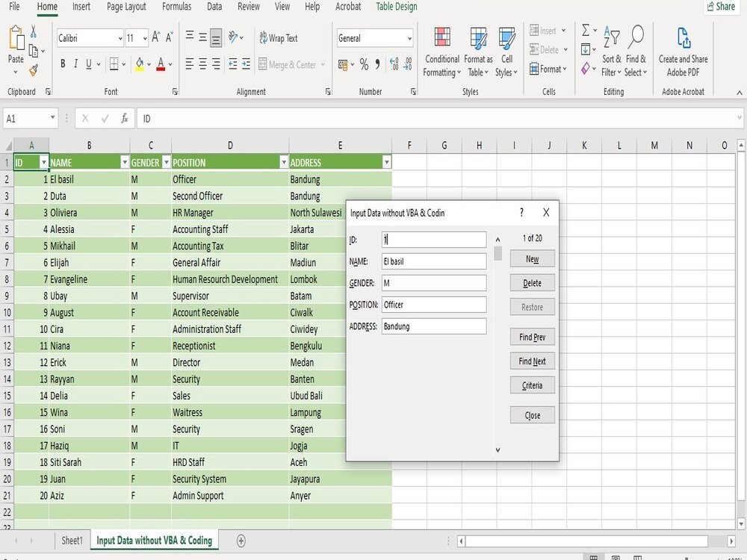This screenshot has height=560, width=747.
Task: Open the Name Box dropdown arrow
Action: pos(52,118)
